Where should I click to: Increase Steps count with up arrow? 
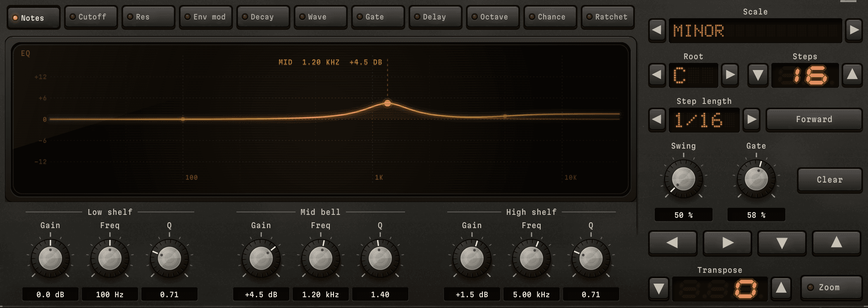852,75
